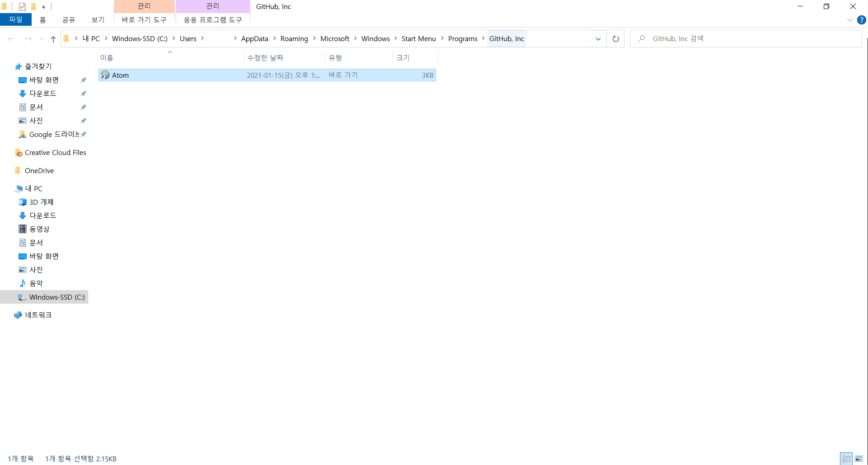Click the 동영상 film icon
This screenshot has height=465, width=868.
tap(23, 229)
